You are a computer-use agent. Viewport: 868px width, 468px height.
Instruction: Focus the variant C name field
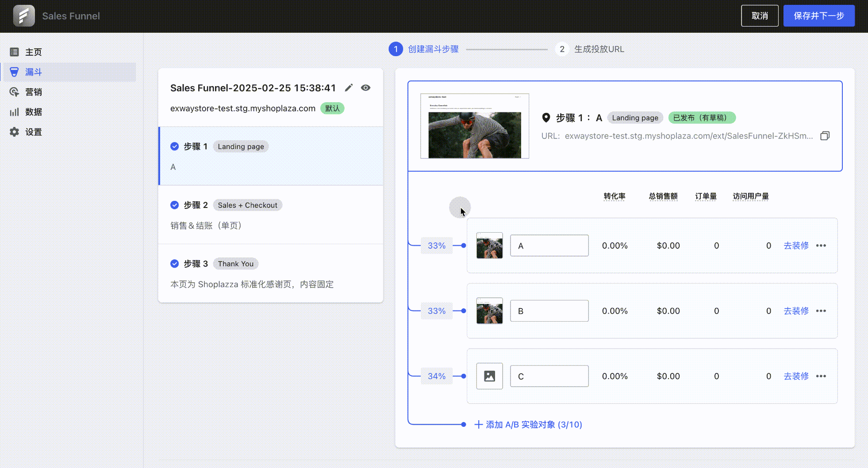549,376
